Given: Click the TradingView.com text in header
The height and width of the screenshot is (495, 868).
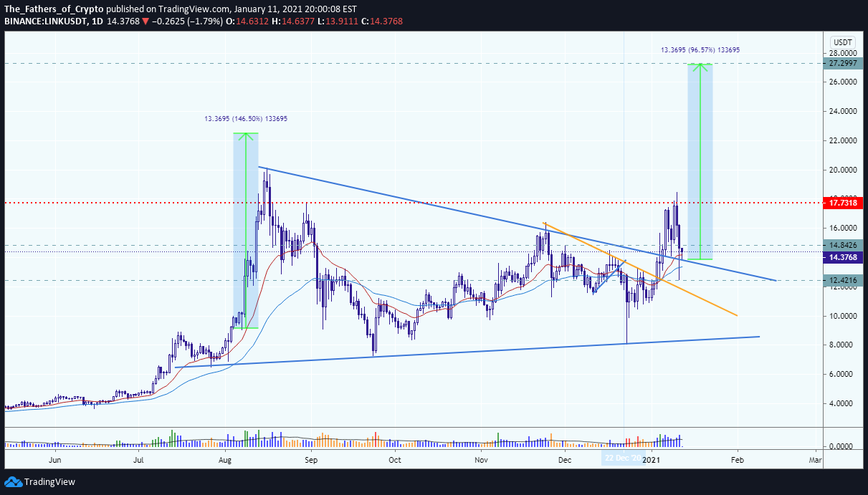Looking at the screenshot, I should click(194, 9).
